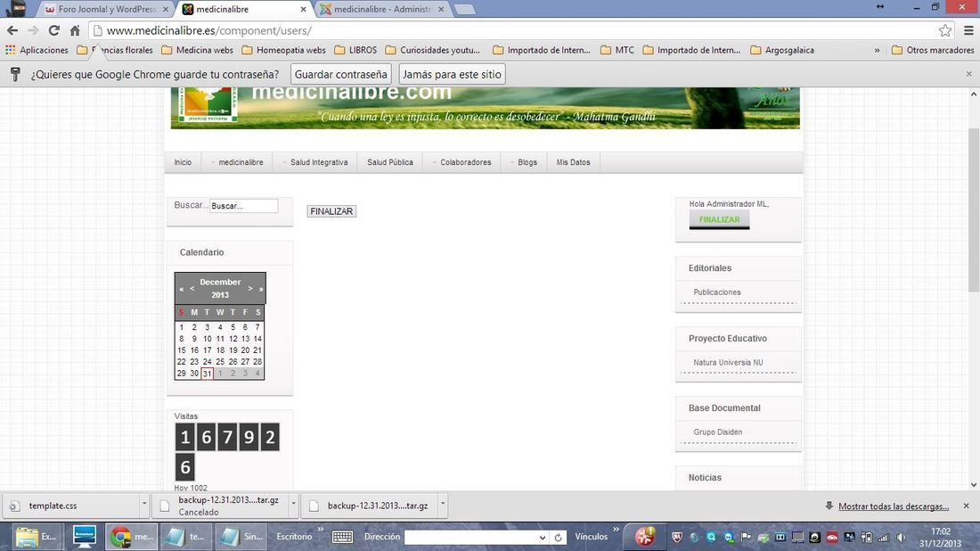The height and width of the screenshot is (551, 980).
Task: Close the Foro Joomla! y WordPress tab
Action: [x=166, y=10]
